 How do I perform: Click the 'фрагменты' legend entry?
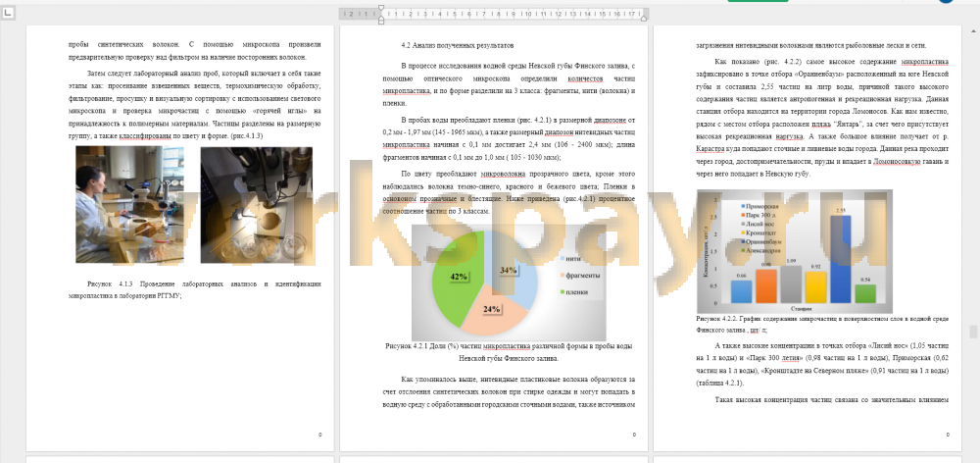pos(579,276)
